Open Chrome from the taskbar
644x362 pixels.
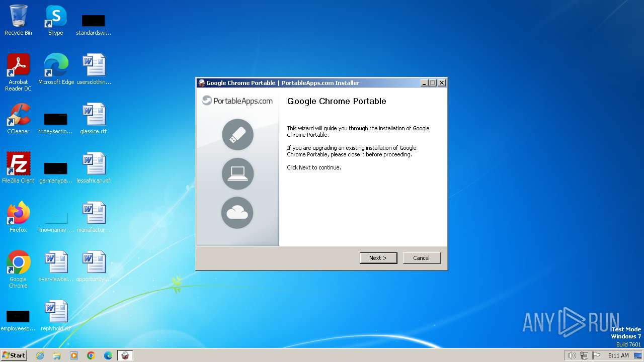tap(91, 355)
